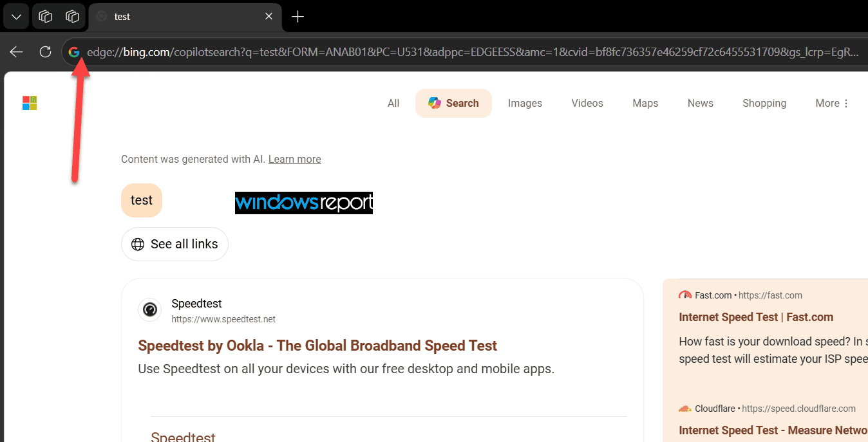Screen dimensions: 868x442
Task: Switch to the Videos tab
Action: pos(587,103)
